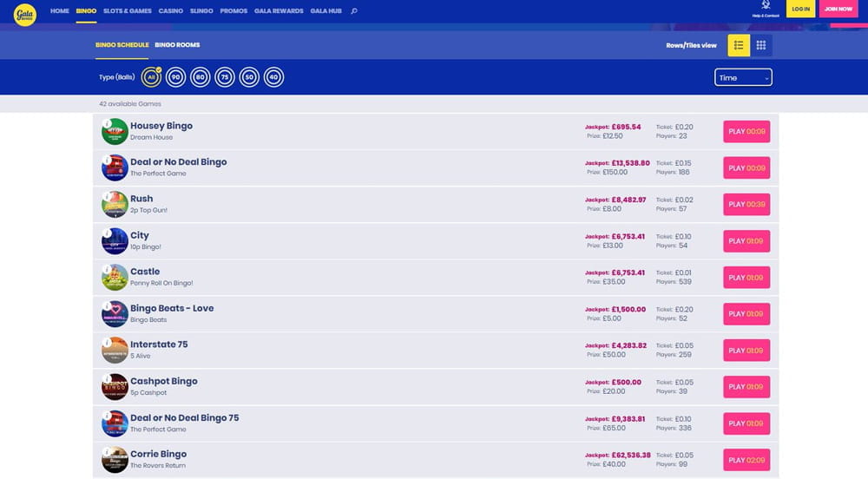Open Housey Bingo room thumbnail
The image size is (868, 479).
click(115, 132)
